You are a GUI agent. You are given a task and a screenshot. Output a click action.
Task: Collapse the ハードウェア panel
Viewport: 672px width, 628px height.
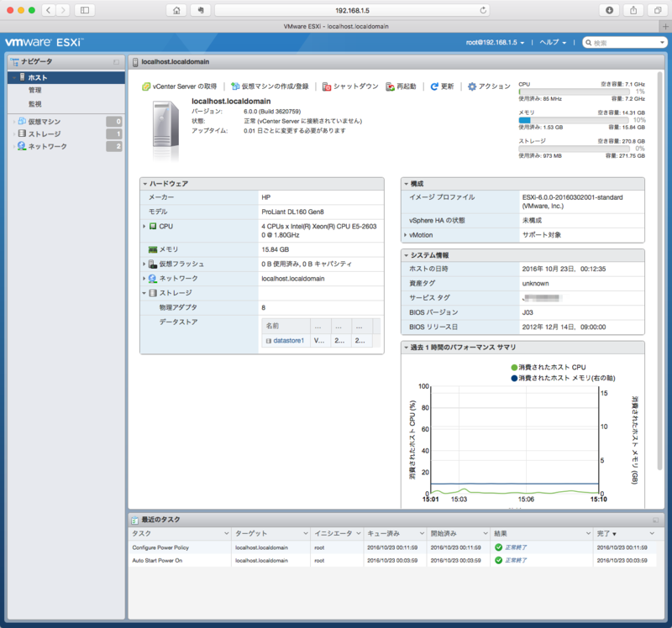click(x=145, y=184)
